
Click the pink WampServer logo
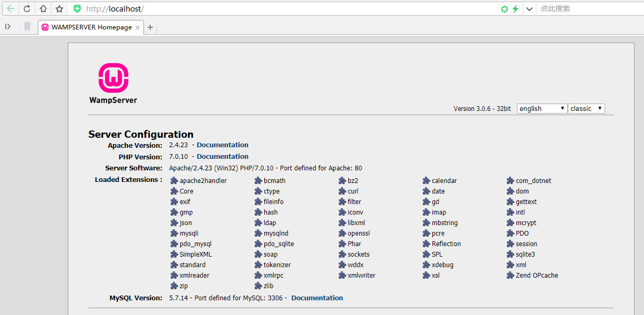[x=113, y=78]
